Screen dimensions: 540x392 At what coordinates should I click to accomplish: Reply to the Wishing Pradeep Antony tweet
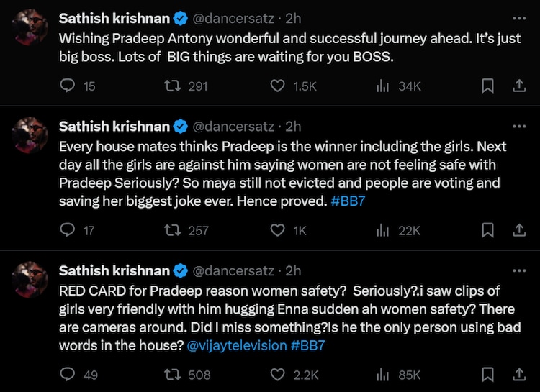pos(68,86)
